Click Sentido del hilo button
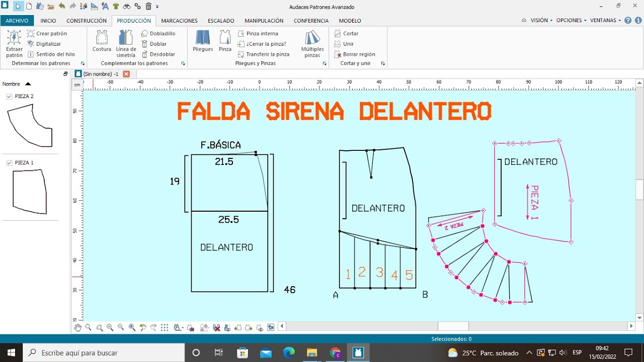This screenshot has width=644, height=362. (51, 54)
